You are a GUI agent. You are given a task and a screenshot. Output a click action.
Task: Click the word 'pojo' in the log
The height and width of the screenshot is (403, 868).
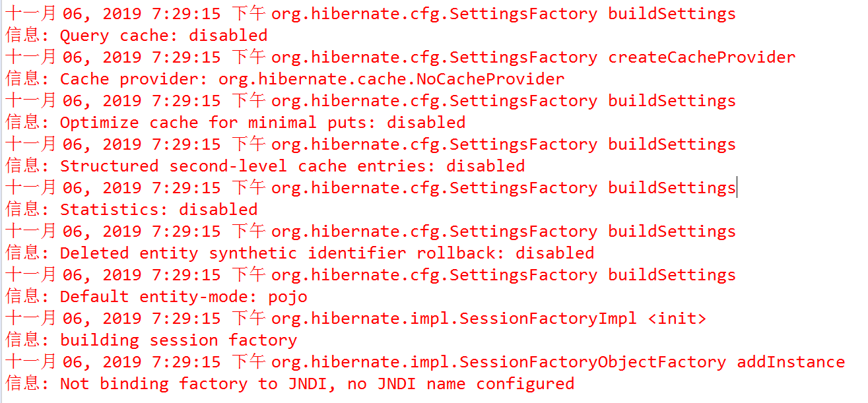click(288, 297)
